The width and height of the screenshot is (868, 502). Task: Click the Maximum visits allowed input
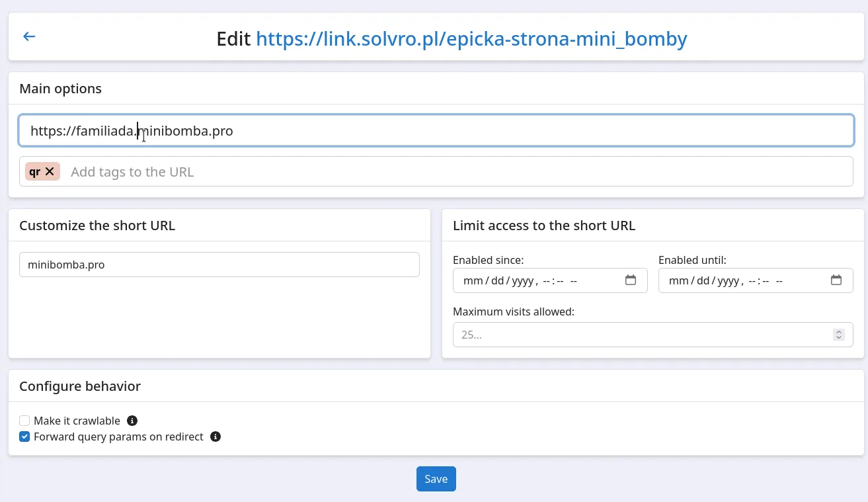(635, 335)
